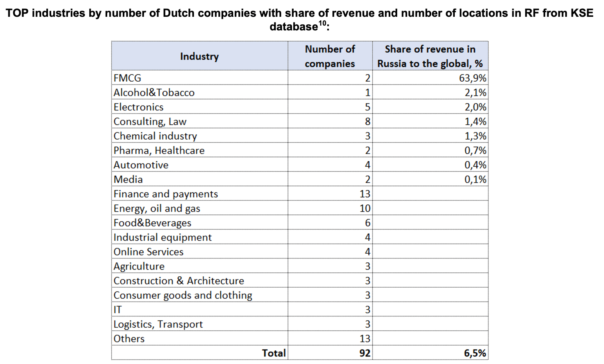The height and width of the screenshot is (364, 604).
Task: Click the 0,7% revenue share value
Action: point(475,150)
